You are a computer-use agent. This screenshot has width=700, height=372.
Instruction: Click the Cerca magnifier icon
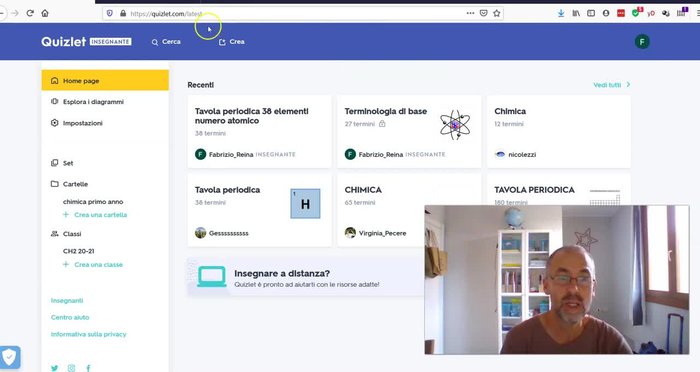tap(155, 42)
